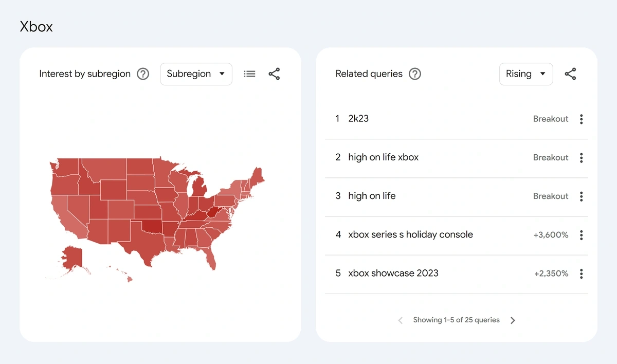The width and height of the screenshot is (617, 364).
Task: Open xbox series s holiday console query
Action: tap(410, 234)
